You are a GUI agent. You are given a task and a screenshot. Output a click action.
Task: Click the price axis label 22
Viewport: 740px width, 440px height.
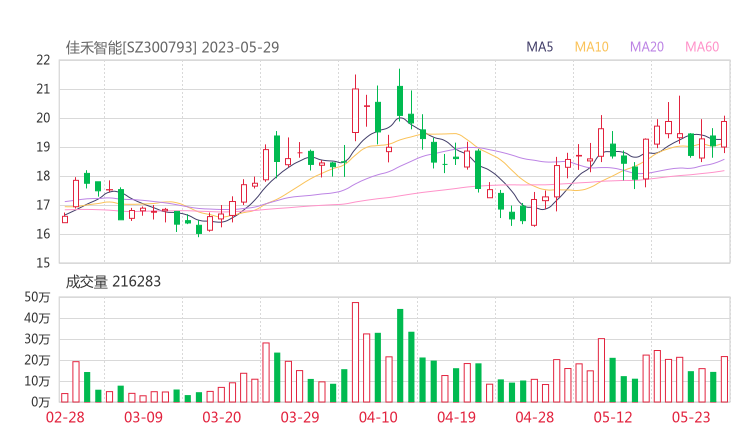[43, 60]
